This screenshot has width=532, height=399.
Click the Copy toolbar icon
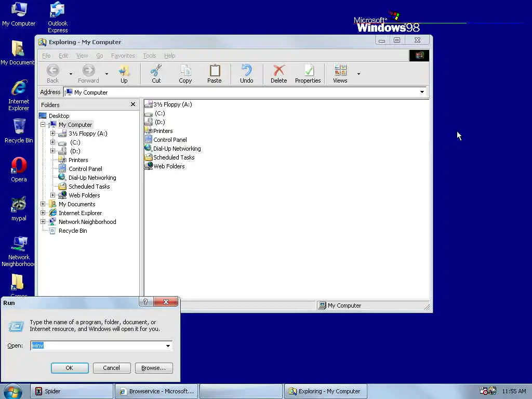tap(185, 70)
